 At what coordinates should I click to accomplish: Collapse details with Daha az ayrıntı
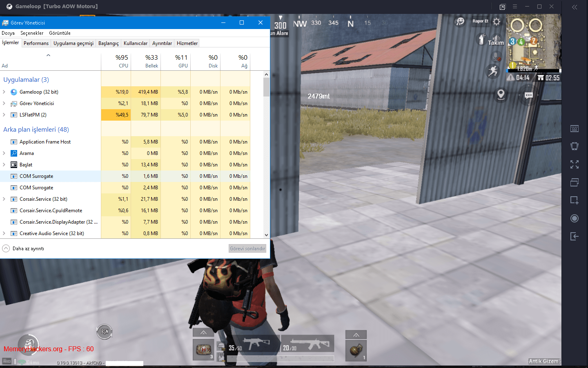23,249
